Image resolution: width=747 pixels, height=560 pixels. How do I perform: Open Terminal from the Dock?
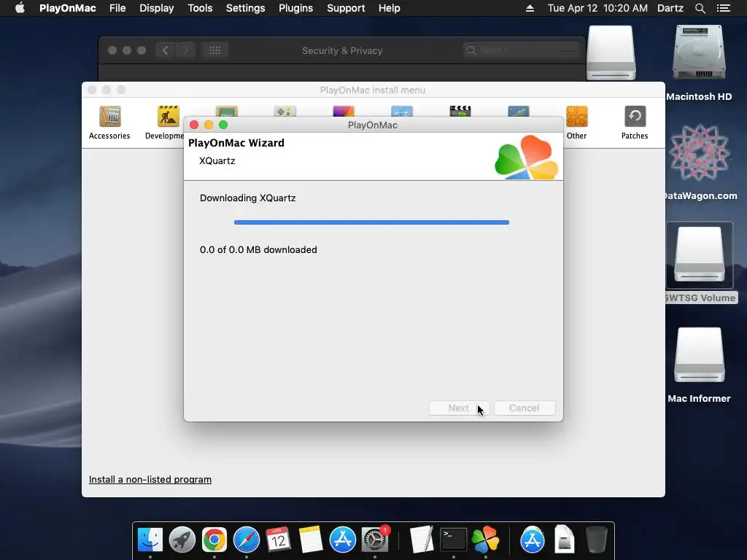454,540
